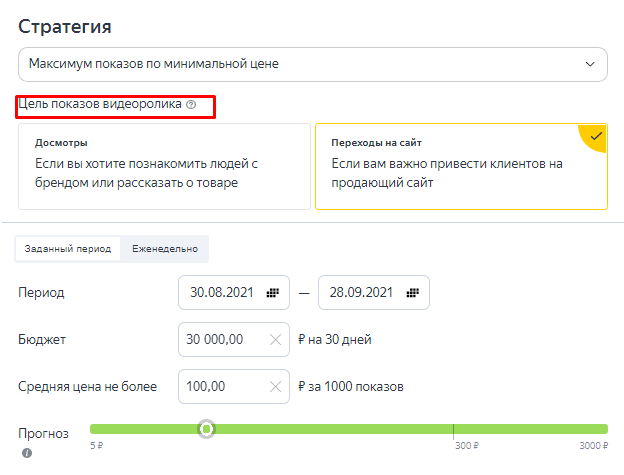624x475 pixels.
Task: Open calendar for start date 30.08.2021
Action: (x=271, y=293)
